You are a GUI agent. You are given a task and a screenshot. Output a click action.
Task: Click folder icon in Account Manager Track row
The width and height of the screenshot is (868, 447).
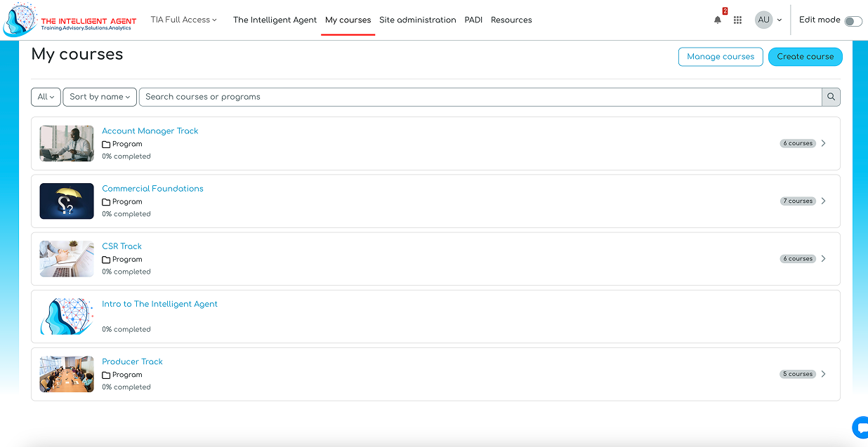(x=106, y=145)
